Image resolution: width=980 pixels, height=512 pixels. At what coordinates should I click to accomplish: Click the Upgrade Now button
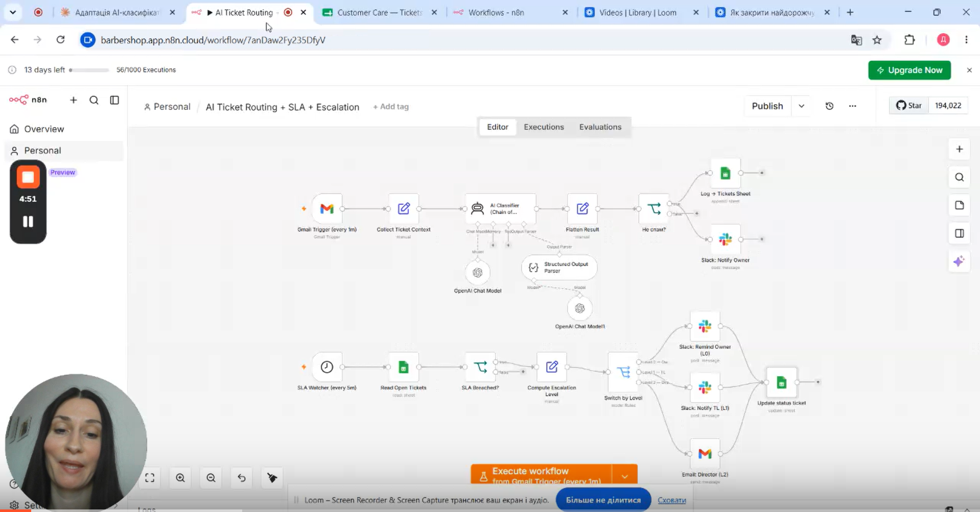(x=909, y=70)
